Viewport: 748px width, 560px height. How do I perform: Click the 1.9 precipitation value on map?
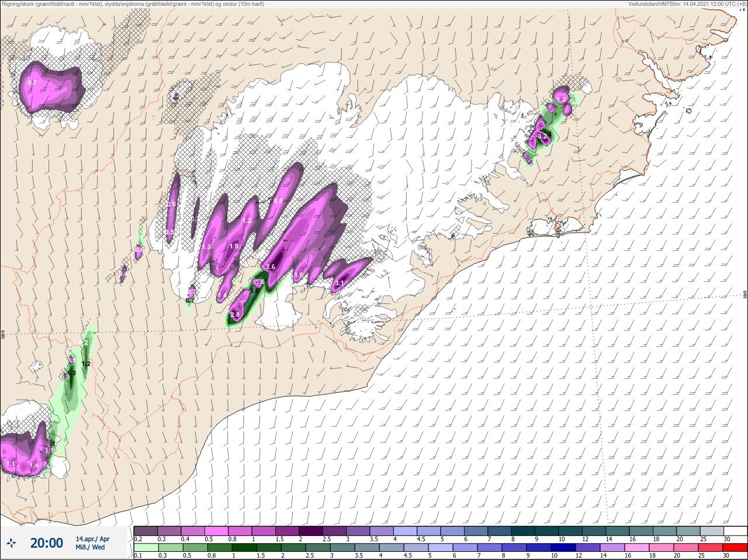coord(234,246)
